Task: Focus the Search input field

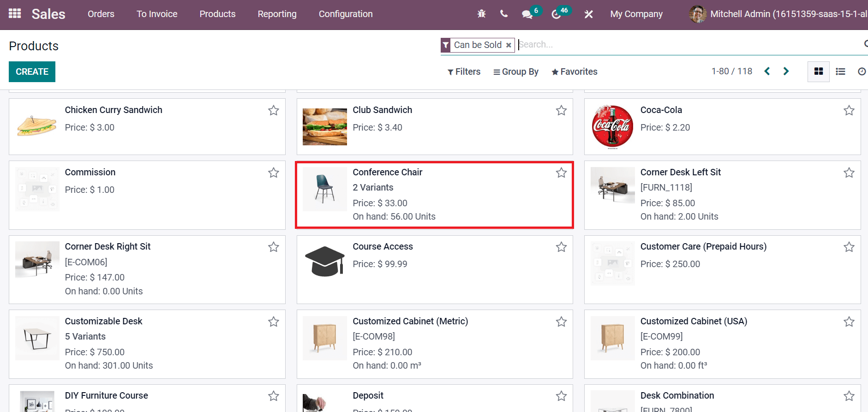Action: tap(688, 44)
